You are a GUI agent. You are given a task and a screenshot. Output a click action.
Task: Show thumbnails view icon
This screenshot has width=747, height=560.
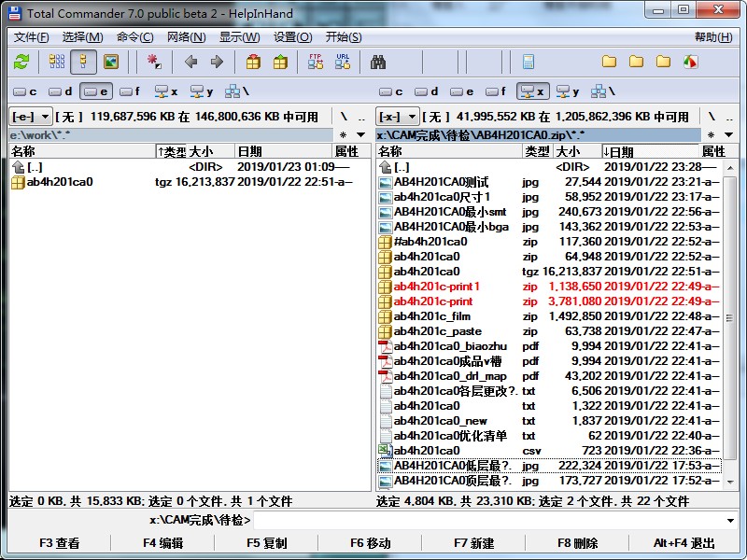point(111,62)
